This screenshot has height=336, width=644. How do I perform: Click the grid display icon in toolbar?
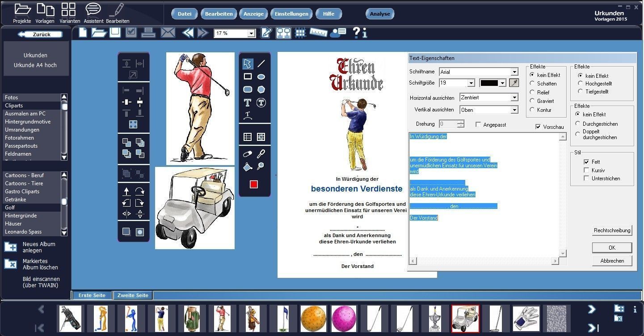point(300,33)
